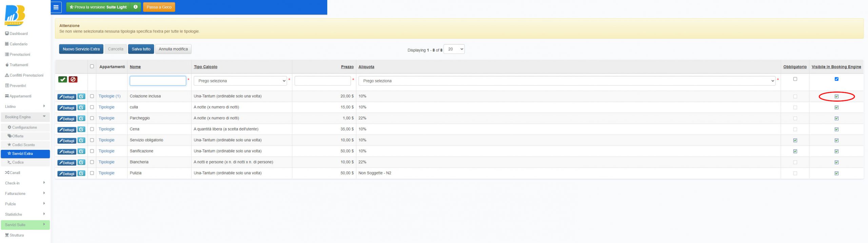Screen dimensions: 868x243
Task: Toggle Obbligatorio checkbox for Servizio obligatorio
Action: tap(795, 140)
